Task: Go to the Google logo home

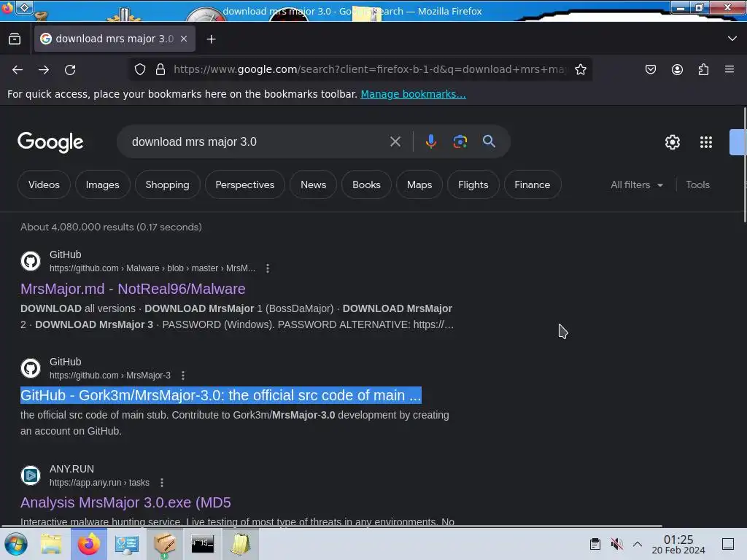Action: click(50, 142)
